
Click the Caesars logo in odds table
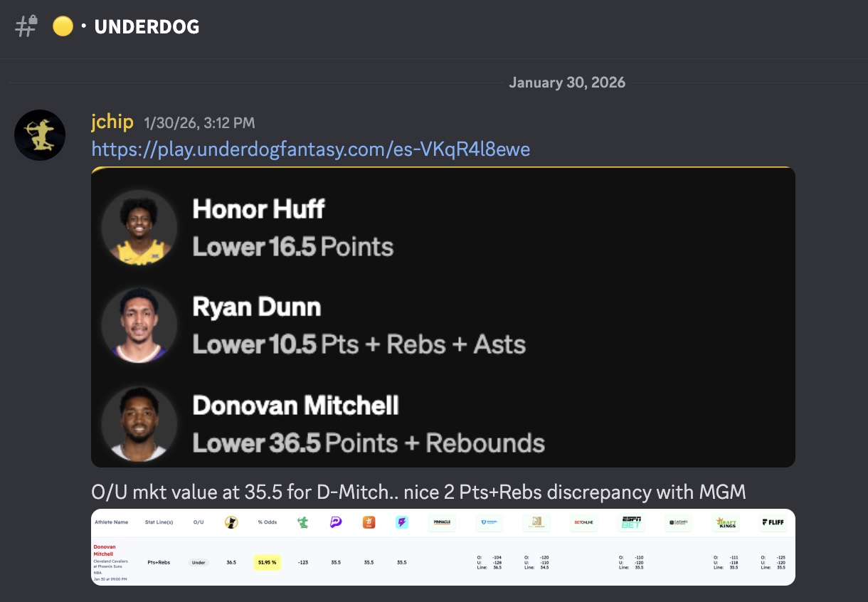pos(678,522)
